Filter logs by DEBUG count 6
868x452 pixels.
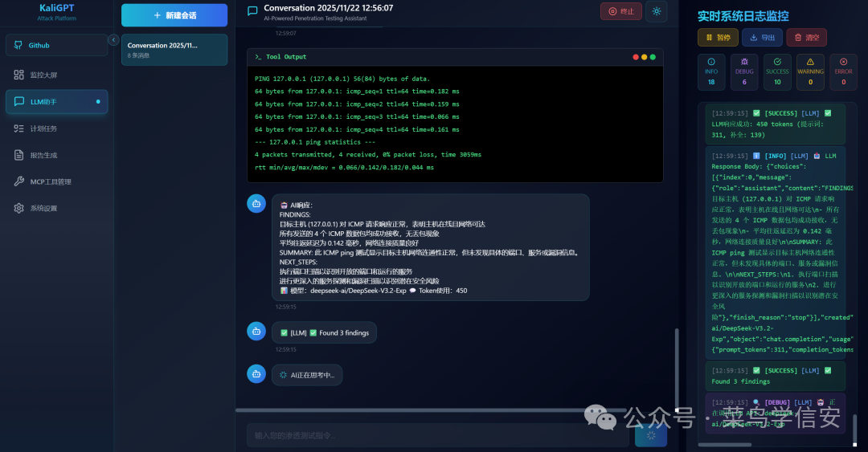pos(744,72)
